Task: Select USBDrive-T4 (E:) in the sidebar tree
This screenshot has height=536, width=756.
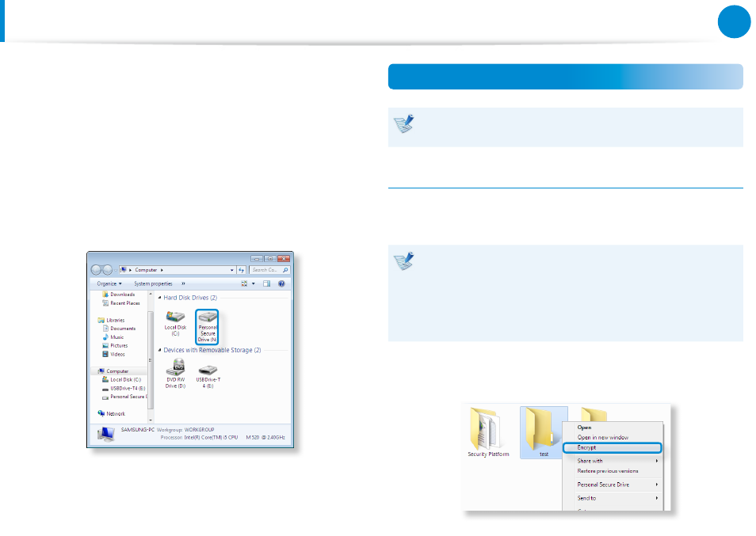Action: point(124,389)
